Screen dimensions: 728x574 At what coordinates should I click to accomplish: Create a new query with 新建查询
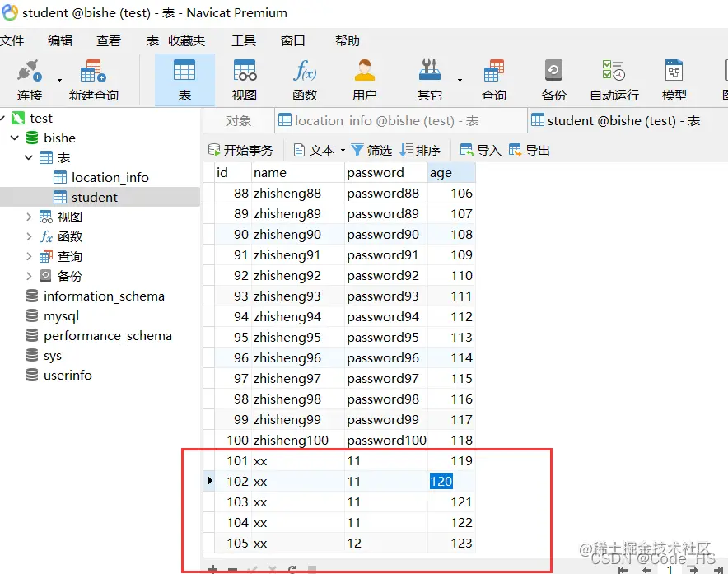93,80
